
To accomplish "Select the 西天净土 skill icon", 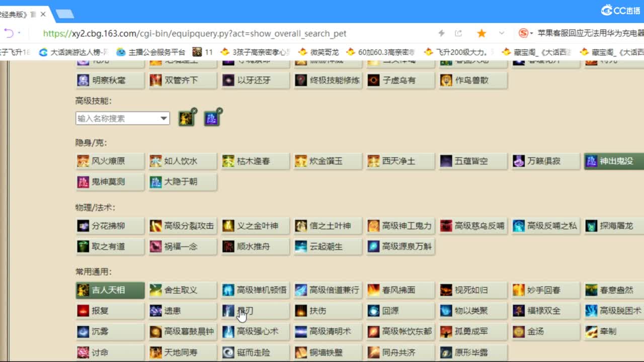I will point(374,161).
